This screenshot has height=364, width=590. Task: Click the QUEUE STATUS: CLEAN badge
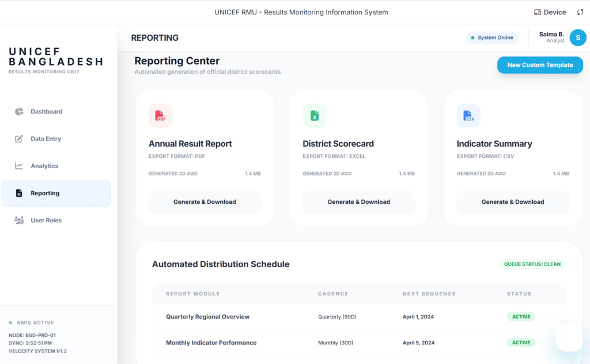(x=531, y=264)
